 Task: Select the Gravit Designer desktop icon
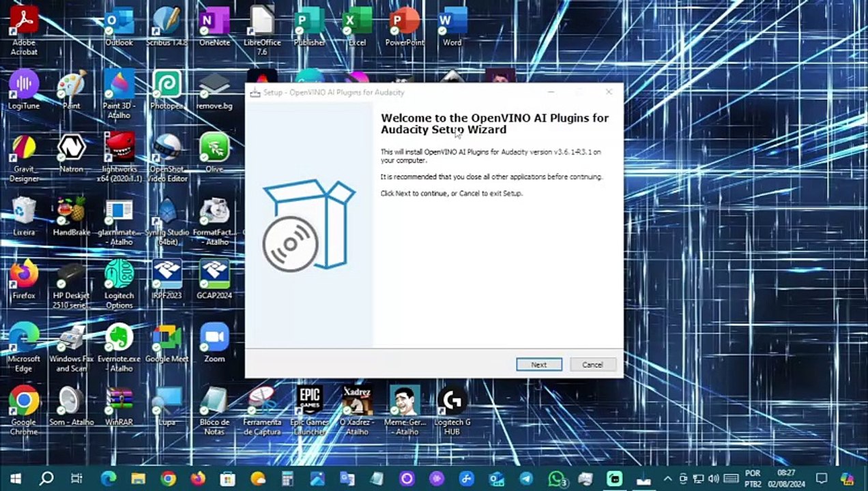point(24,158)
